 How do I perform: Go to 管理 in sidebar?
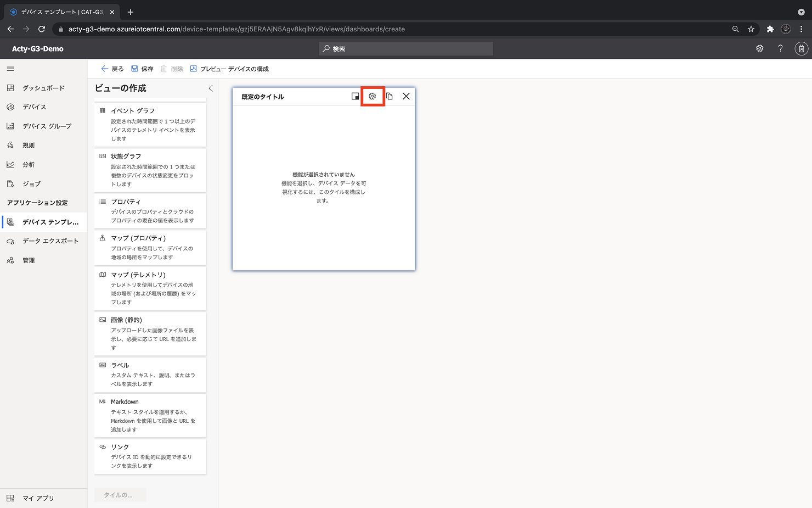pos(43,260)
